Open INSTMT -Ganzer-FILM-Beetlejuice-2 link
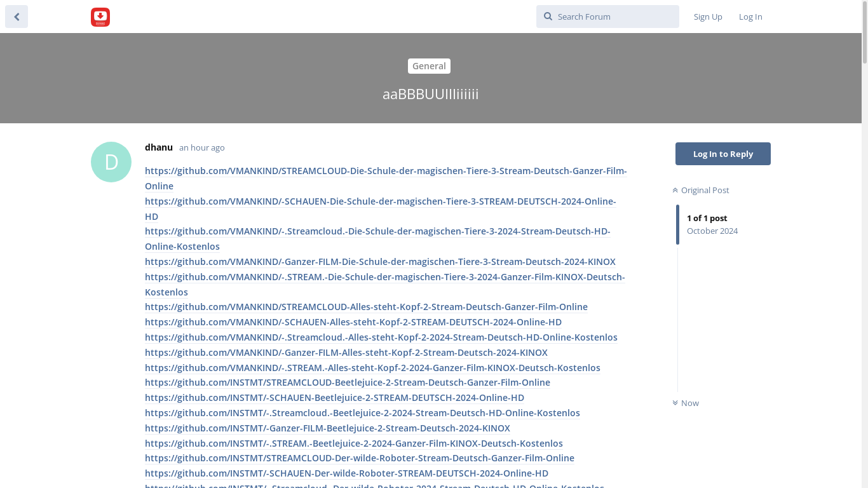 [327, 428]
